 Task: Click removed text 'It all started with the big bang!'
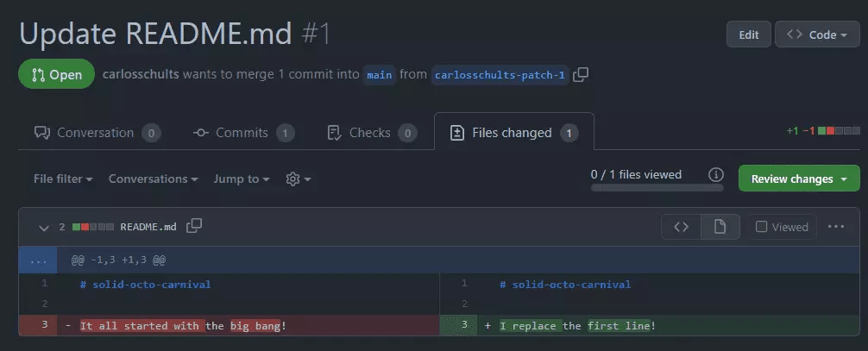[183, 325]
